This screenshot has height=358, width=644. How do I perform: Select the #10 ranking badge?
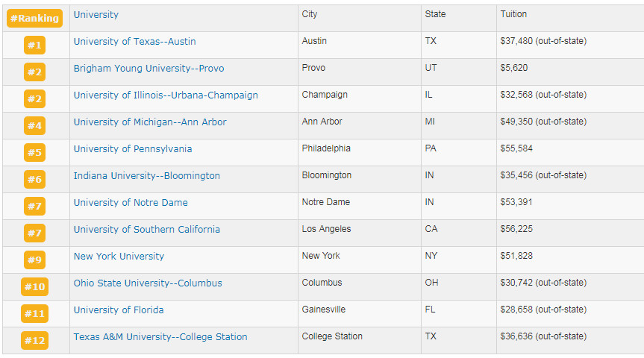click(35, 287)
